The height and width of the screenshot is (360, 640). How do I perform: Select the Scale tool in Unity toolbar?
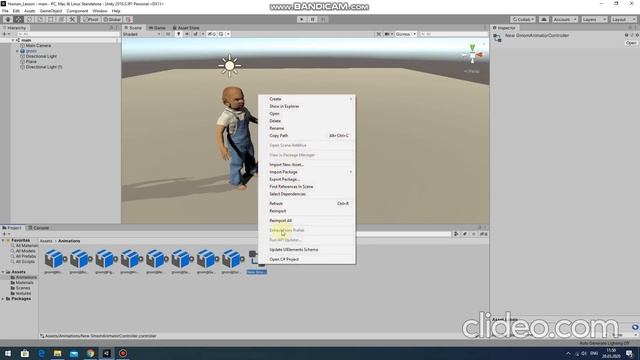coord(40,19)
